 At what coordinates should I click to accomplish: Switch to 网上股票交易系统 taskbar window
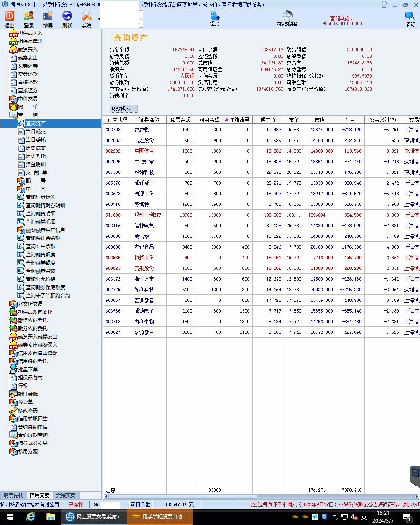click(94, 517)
